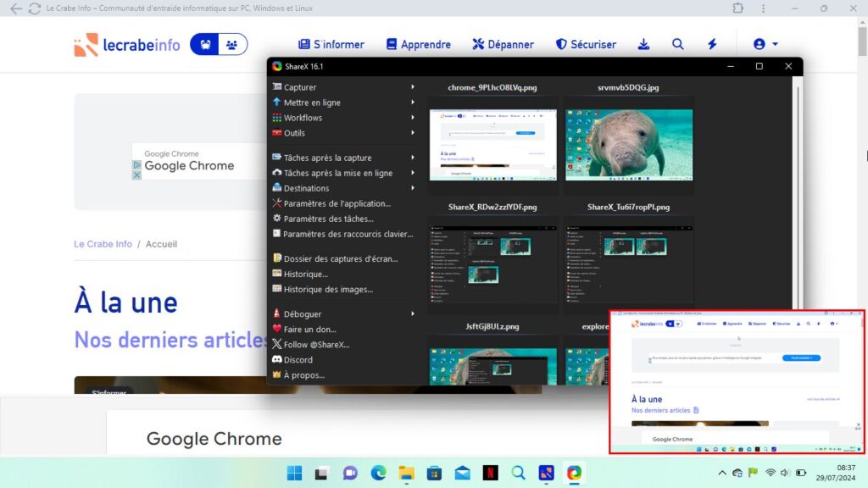Screen dimensions: 868x488
Task: Open the user account dropdown on lecrabeinfo
Action: [x=765, y=44]
